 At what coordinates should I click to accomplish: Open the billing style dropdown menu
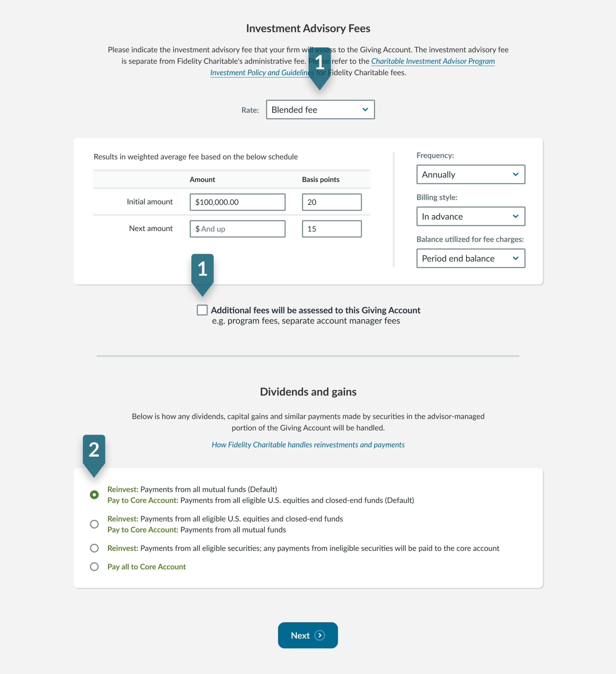point(470,216)
